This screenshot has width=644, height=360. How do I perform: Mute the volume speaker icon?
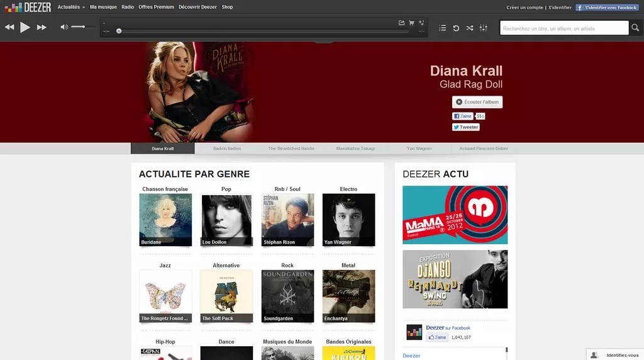(x=64, y=27)
